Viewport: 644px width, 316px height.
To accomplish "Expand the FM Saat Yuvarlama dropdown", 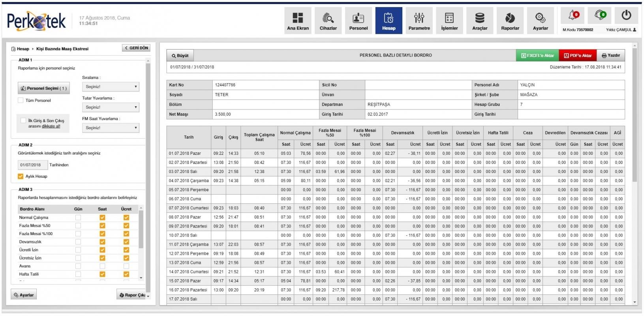I will click(111, 128).
